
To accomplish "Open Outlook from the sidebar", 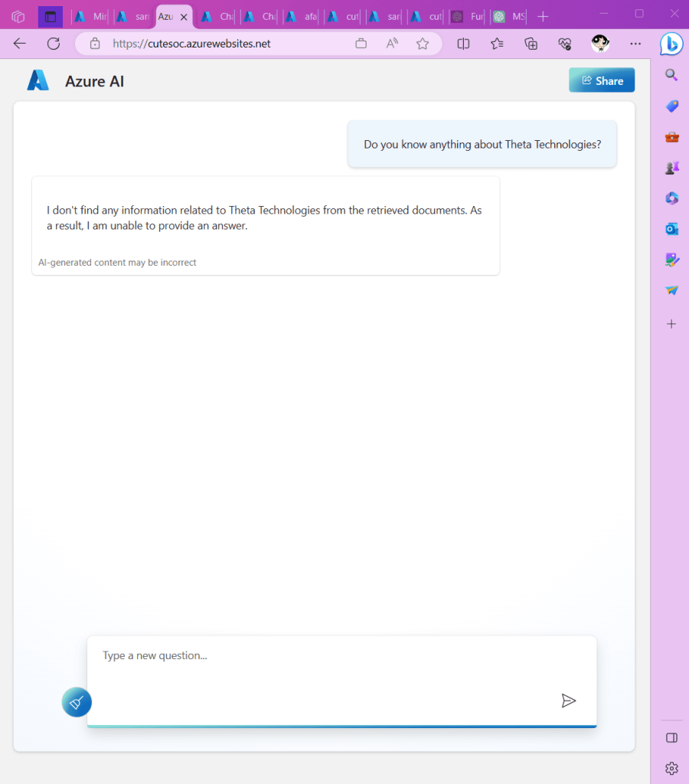I will tap(671, 229).
